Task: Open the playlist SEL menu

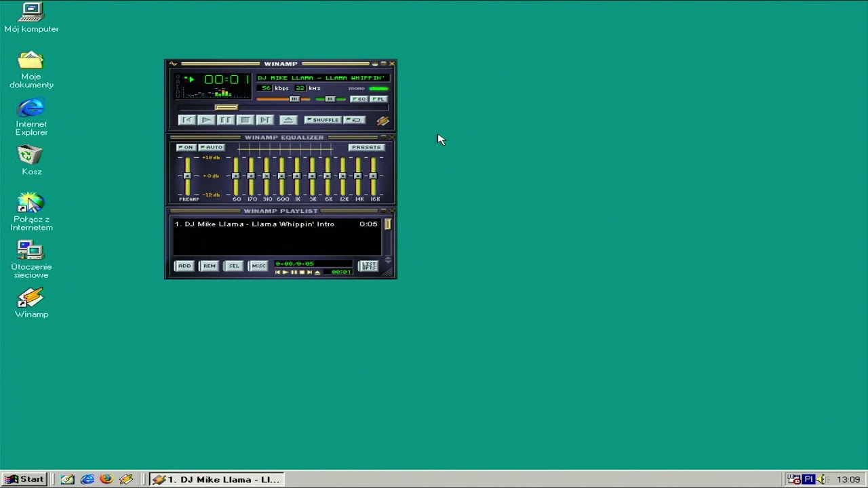Action: click(x=234, y=266)
